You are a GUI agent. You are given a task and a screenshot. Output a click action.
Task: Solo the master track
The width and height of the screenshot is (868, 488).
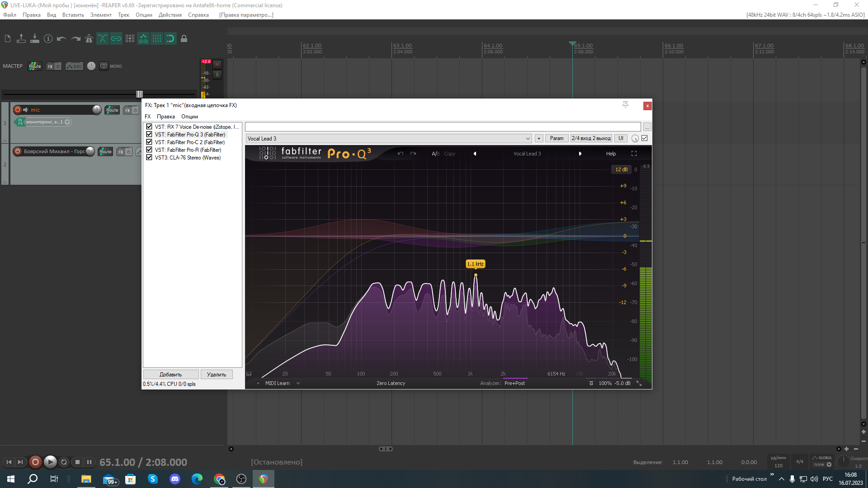[x=217, y=75]
